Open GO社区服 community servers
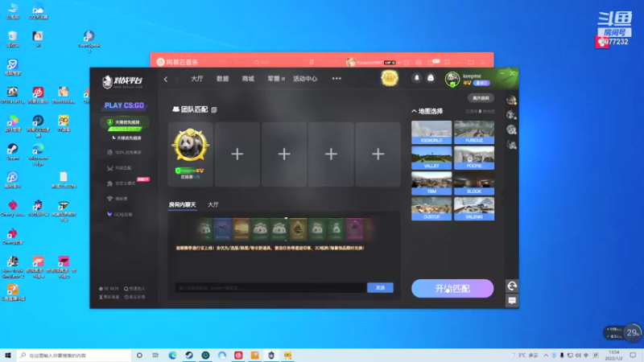This screenshot has height=362, width=644. click(x=119, y=214)
